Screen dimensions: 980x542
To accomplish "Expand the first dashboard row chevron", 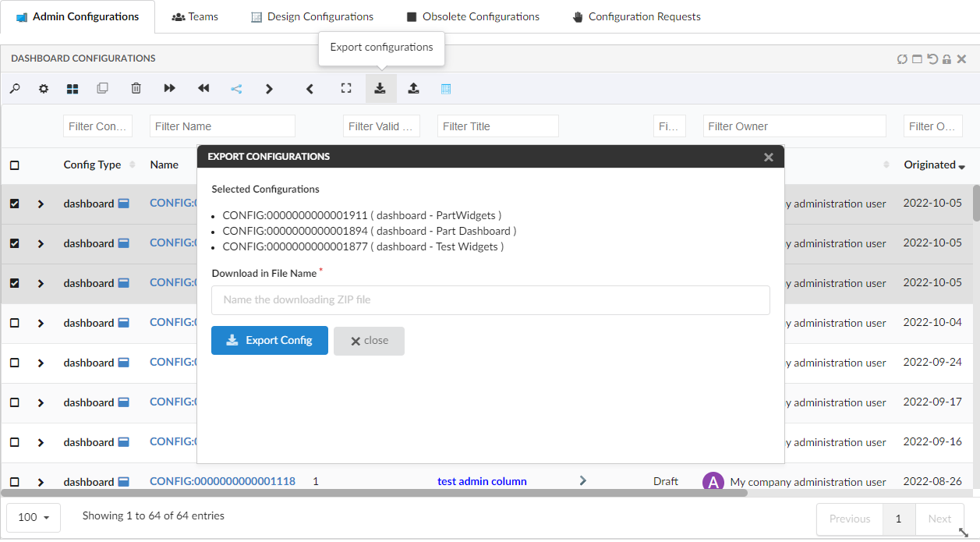I will 41,204.
